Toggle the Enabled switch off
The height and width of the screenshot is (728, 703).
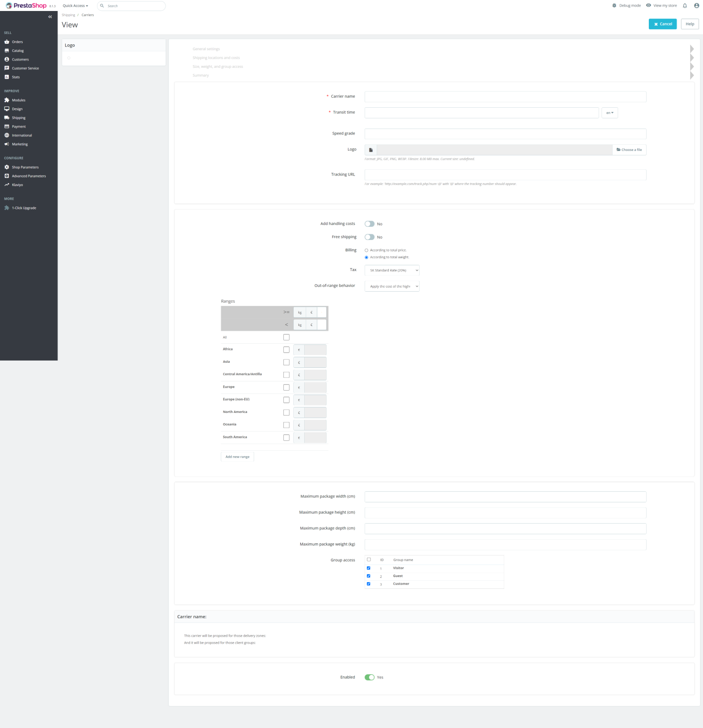[370, 677]
